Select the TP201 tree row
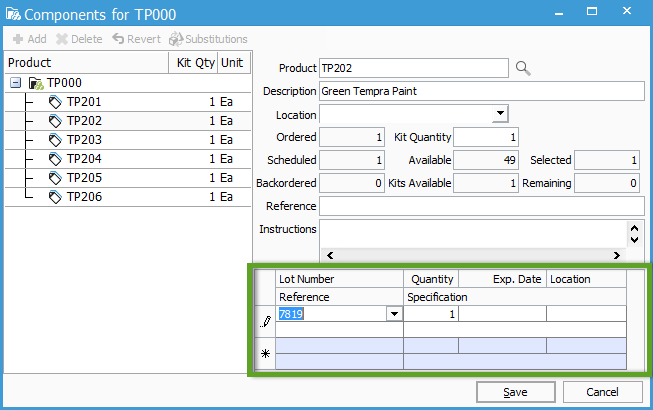This screenshot has height=410, width=653. (x=128, y=102)
